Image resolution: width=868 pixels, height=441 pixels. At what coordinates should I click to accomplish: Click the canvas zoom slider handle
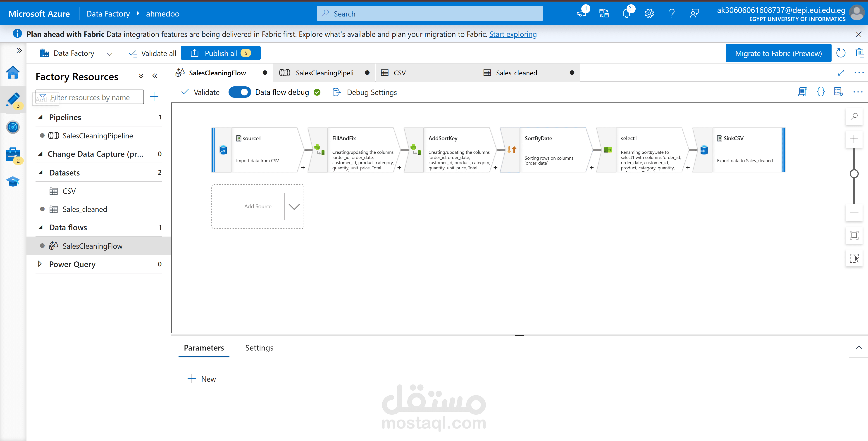pos(854,174)
